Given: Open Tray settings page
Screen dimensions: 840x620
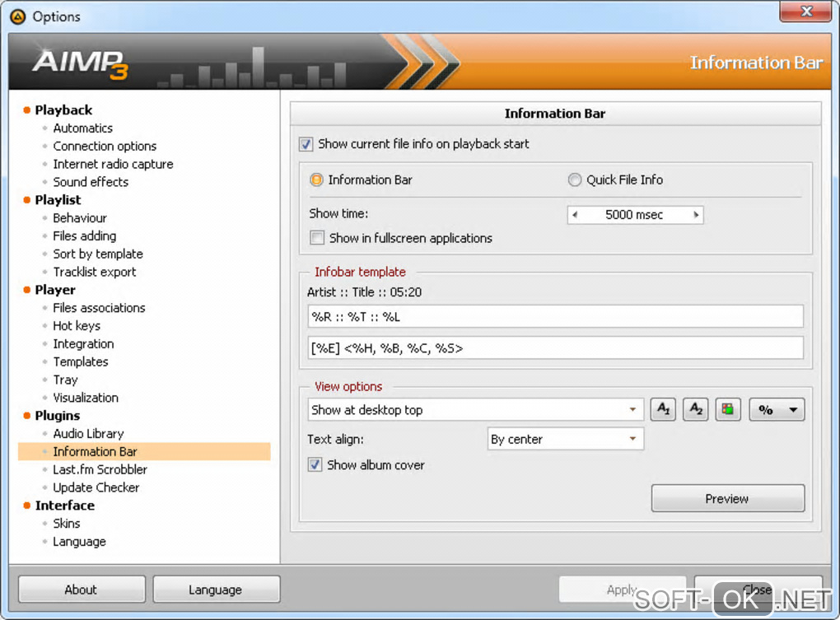Looking at the screenshot, I should [x=65, y=380].
